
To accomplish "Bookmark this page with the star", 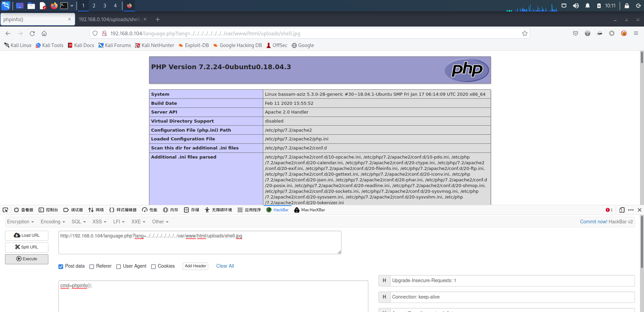I will (525, 33).
